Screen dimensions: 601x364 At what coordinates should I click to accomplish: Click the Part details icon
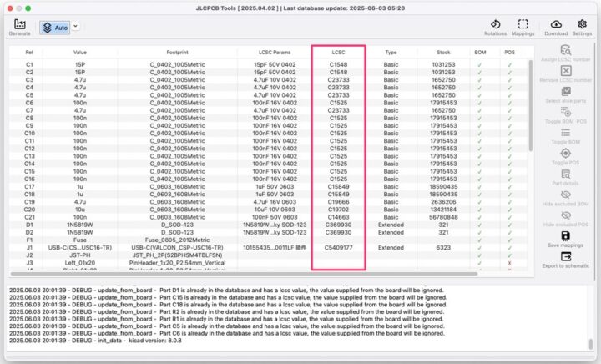pyautogui.click(x=566, y=175)
